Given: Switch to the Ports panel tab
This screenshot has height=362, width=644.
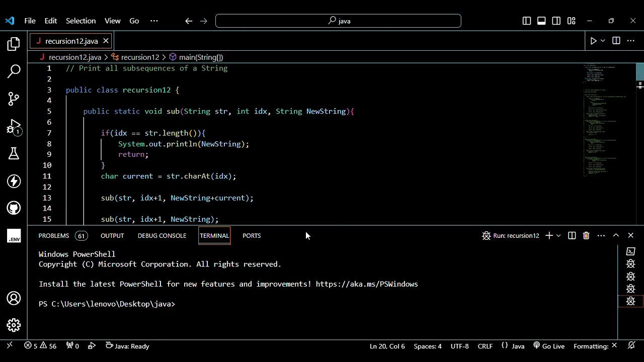Looking at the screenshot, I should pos(252,235).
